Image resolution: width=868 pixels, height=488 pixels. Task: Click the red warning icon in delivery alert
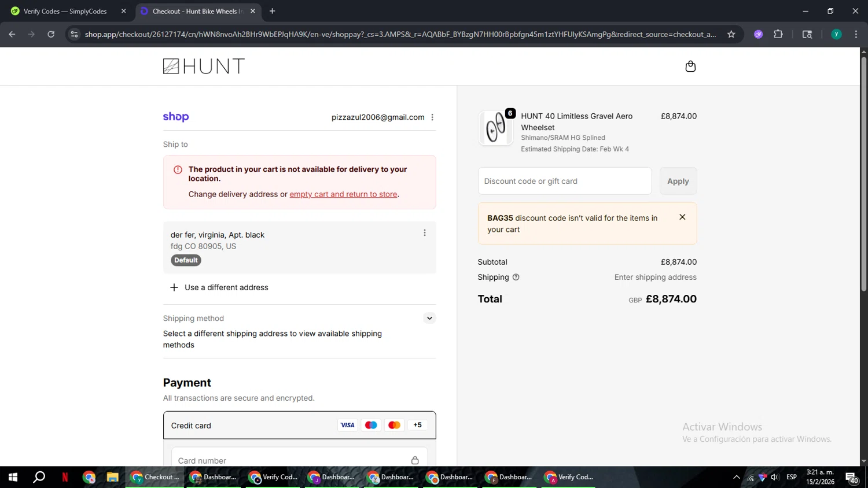pos(178,170)
